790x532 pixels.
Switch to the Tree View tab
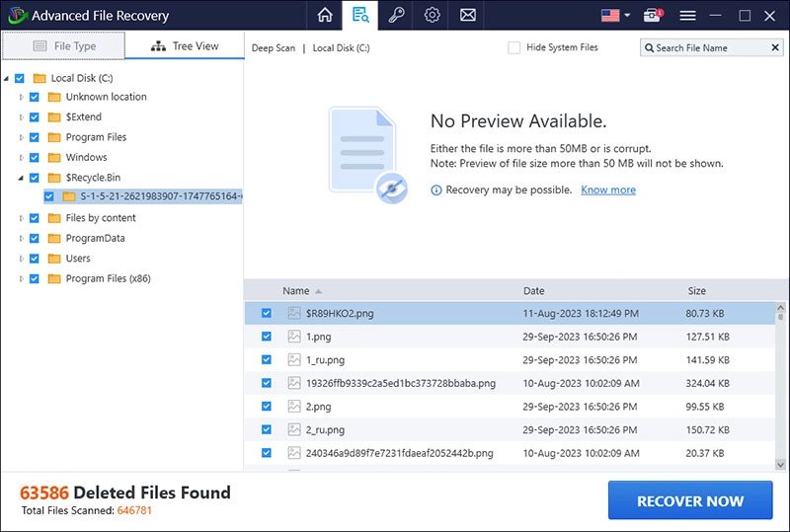point(185,45)
